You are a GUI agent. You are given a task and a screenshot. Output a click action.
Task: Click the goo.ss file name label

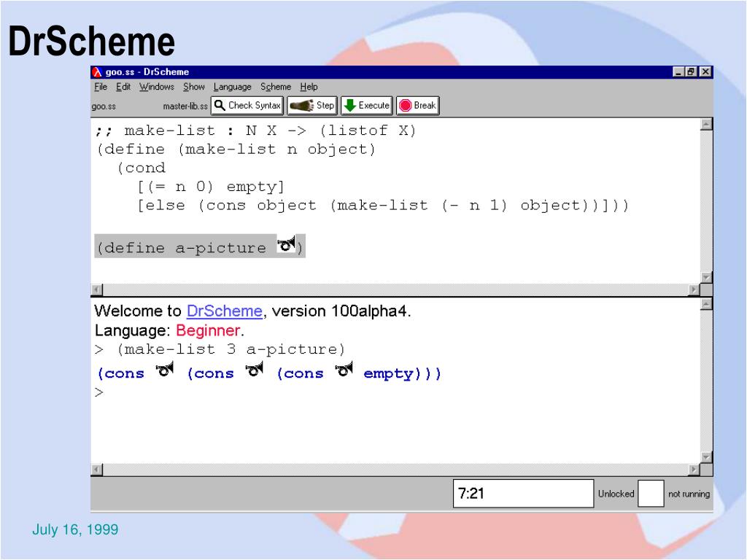(104, 106)
